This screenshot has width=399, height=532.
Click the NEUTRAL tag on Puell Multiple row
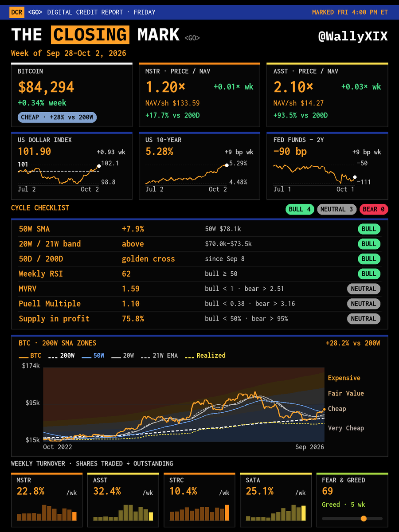(364, 304)
